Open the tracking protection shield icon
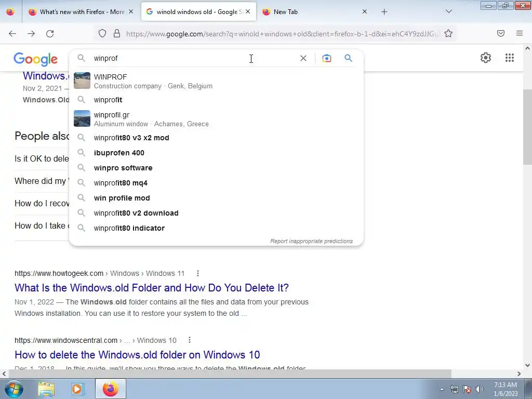 (x=102, y=33)
